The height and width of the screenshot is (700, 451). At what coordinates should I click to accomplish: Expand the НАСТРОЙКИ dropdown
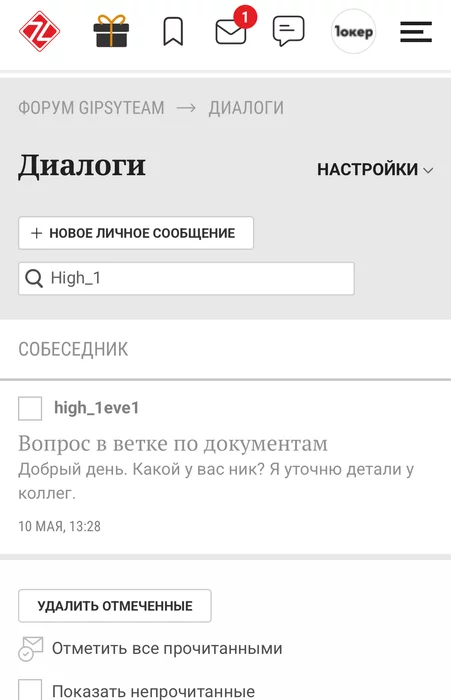375,170
